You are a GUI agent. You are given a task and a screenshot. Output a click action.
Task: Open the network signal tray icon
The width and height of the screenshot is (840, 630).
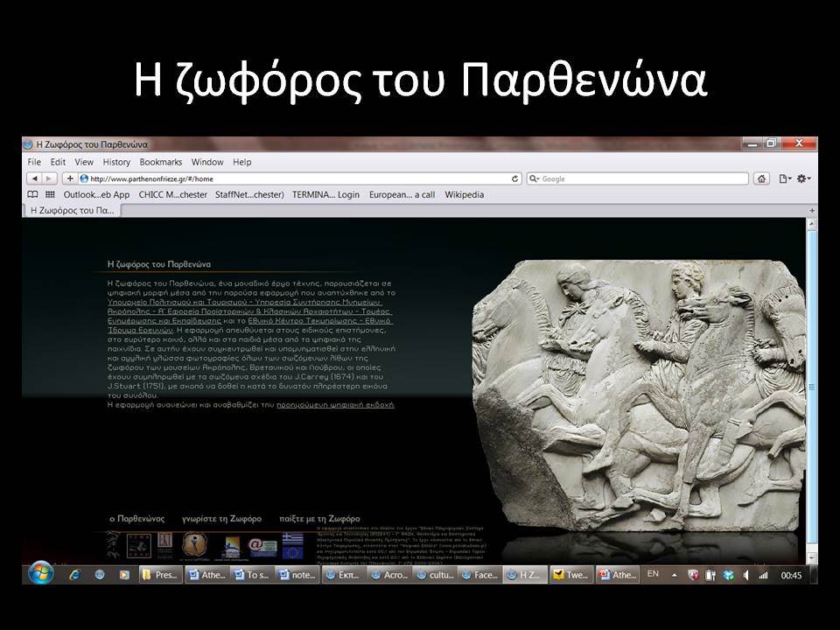pos(763,576)
